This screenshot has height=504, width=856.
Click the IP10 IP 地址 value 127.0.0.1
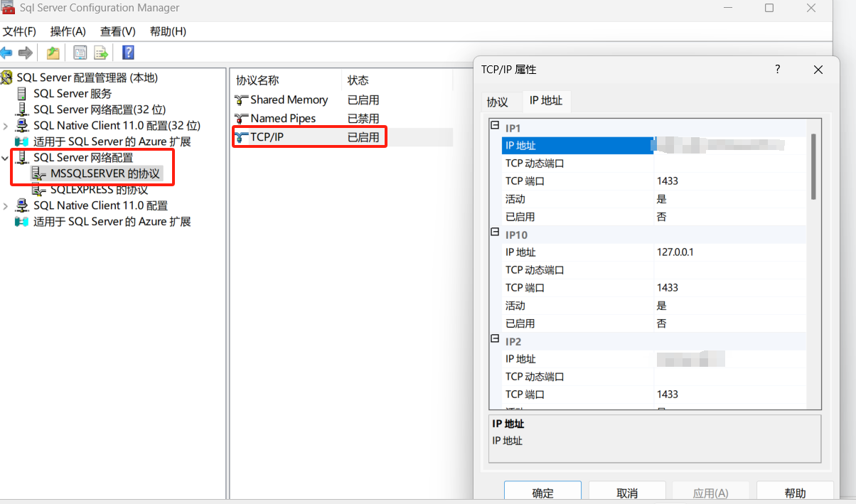675,252
